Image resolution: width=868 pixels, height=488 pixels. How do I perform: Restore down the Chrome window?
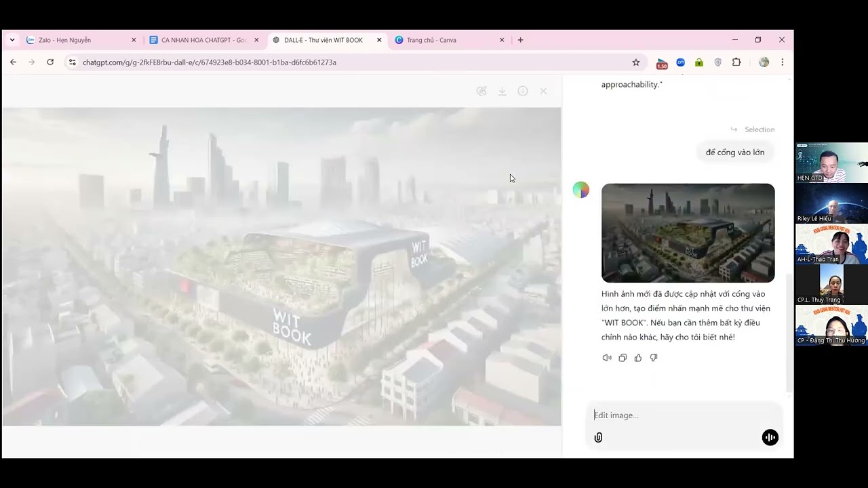coord(758,40)
